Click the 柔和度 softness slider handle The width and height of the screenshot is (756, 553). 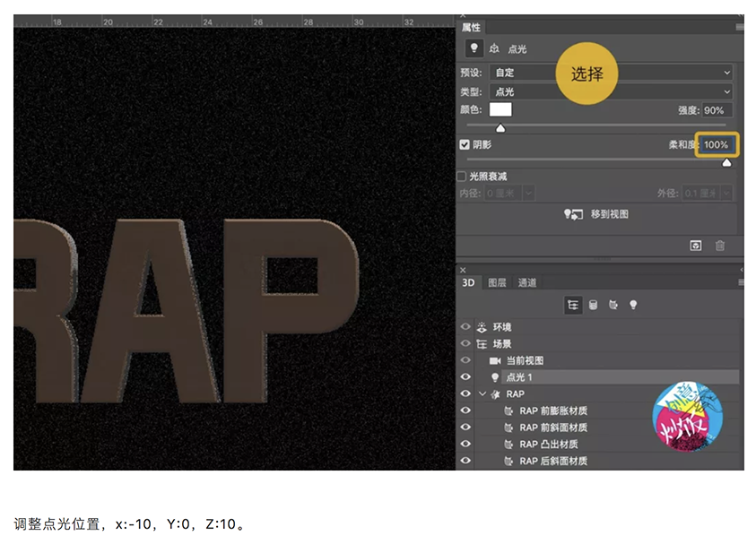(x=726, y=163)
